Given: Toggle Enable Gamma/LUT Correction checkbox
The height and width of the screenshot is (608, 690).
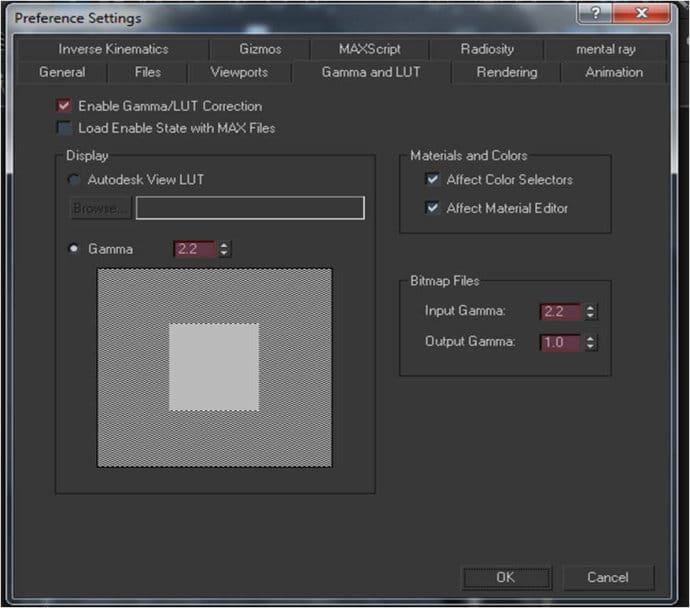Looking at the screenshot, I should point(64,106).
